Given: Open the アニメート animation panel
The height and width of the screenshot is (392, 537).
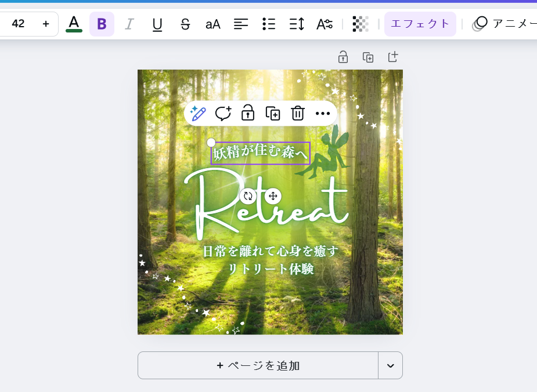Looking at the screenshot, I should point(504,24).
